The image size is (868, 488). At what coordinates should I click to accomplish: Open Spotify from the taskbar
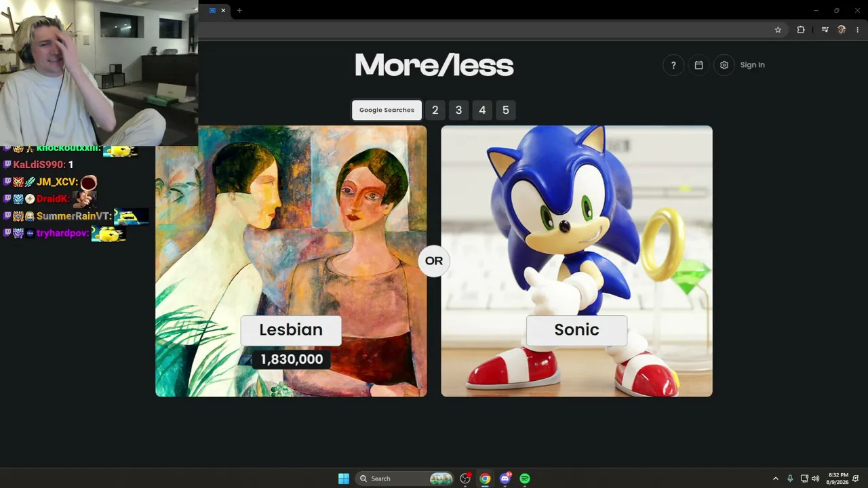pyautogui.click(x=525, y=479)
